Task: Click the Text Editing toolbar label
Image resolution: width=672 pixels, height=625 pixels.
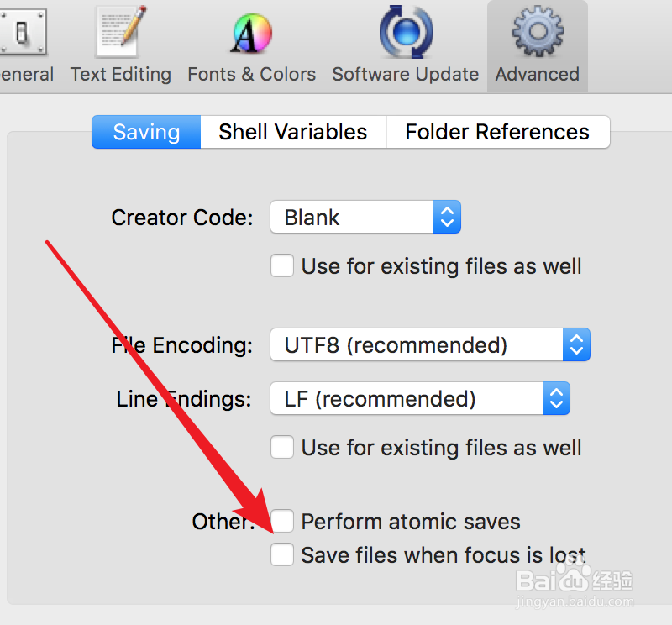Action: click(121, 74)
